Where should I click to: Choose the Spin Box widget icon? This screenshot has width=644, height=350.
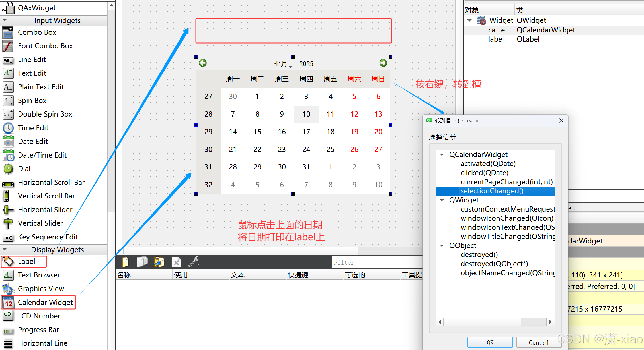coord(8,101)
